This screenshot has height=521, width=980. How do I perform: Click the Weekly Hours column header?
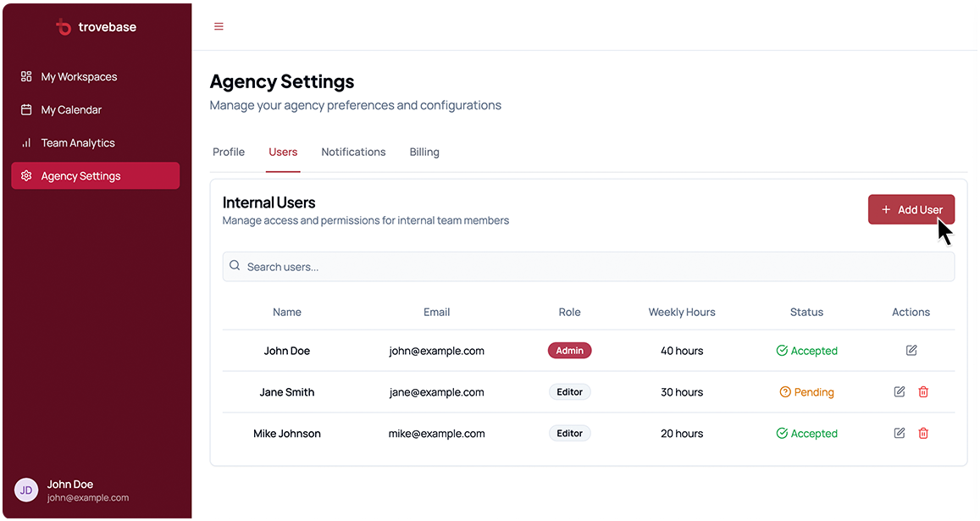click(x=682, y=312)
